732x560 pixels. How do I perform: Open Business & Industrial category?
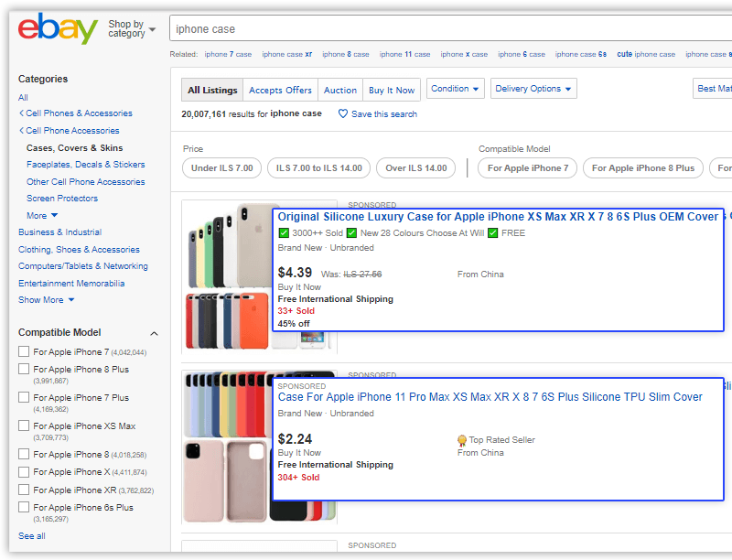coord(59,232)
